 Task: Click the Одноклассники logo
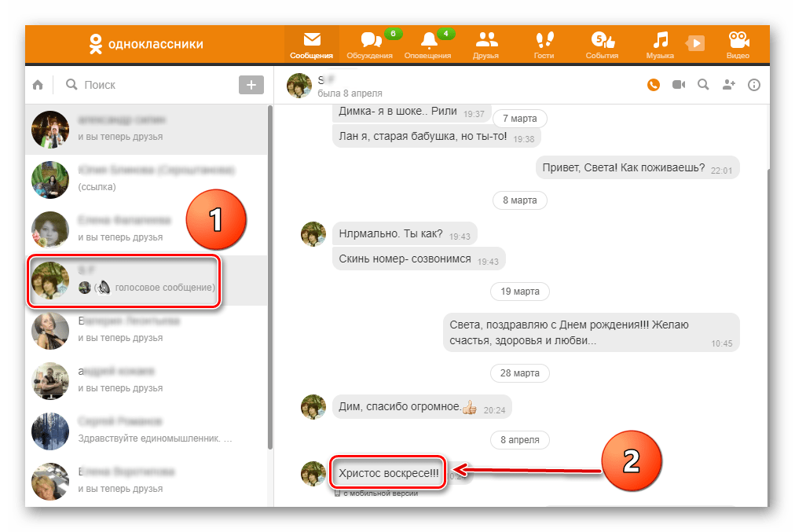(145, 44)
